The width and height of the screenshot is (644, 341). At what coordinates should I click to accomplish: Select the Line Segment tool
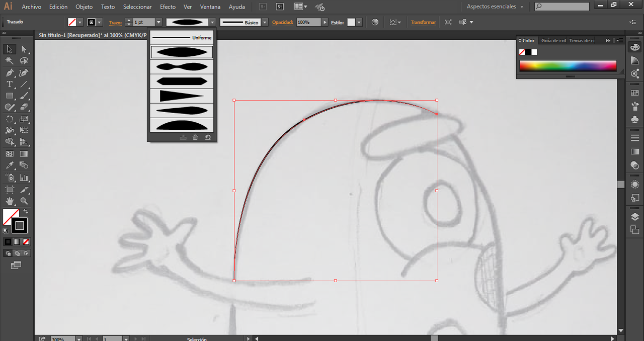coord(24,84)
